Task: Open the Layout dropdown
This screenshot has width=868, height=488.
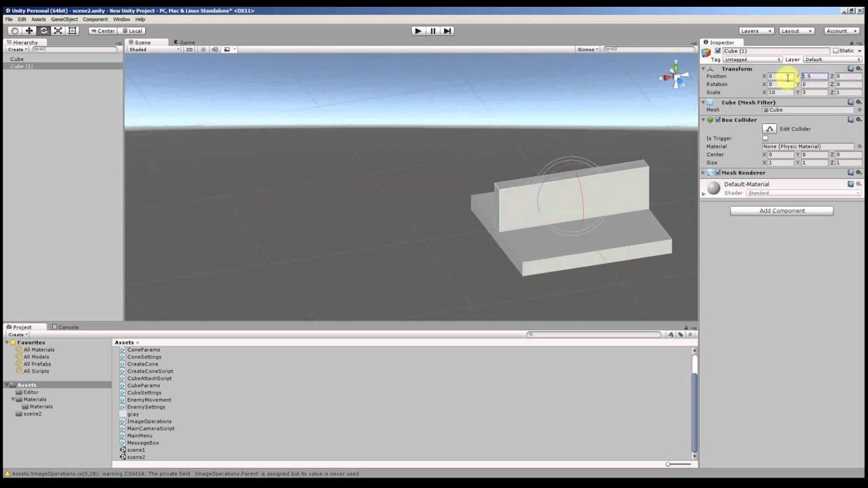Action: 796,30
